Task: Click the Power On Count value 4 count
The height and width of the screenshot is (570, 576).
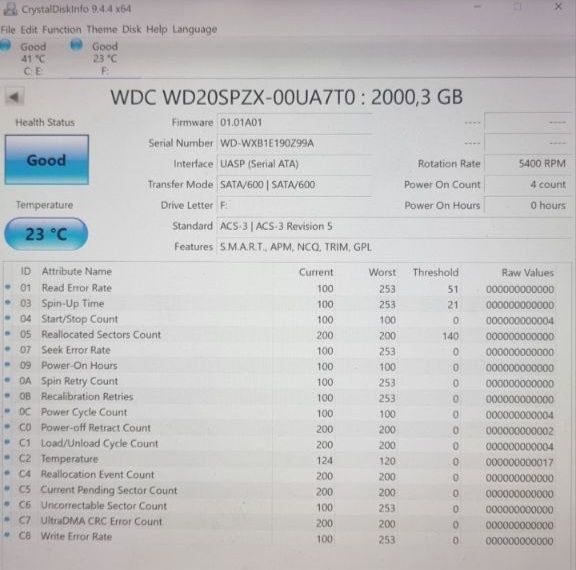Action: coord(527,185)
